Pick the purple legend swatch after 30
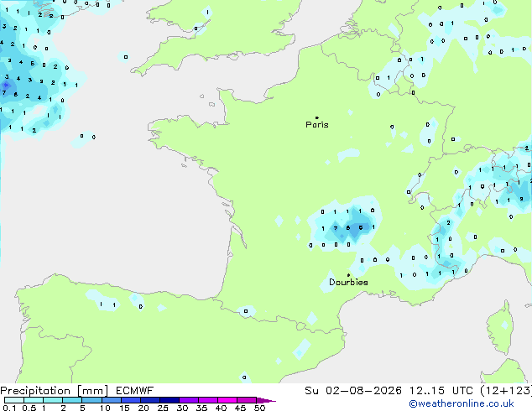The width and height of the screenshot is (532, 411). click(189, 400)
